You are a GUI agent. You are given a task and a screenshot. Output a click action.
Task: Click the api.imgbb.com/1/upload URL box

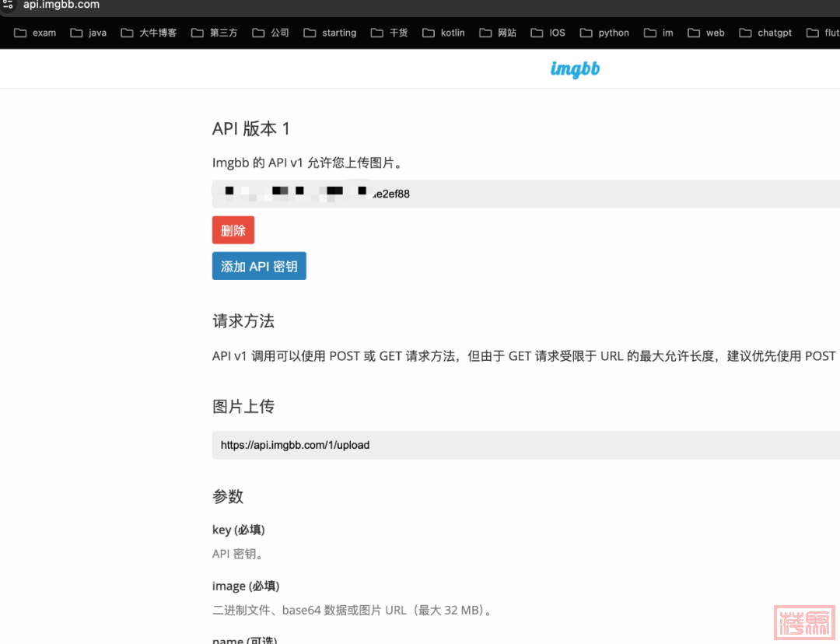pos(467,445)
